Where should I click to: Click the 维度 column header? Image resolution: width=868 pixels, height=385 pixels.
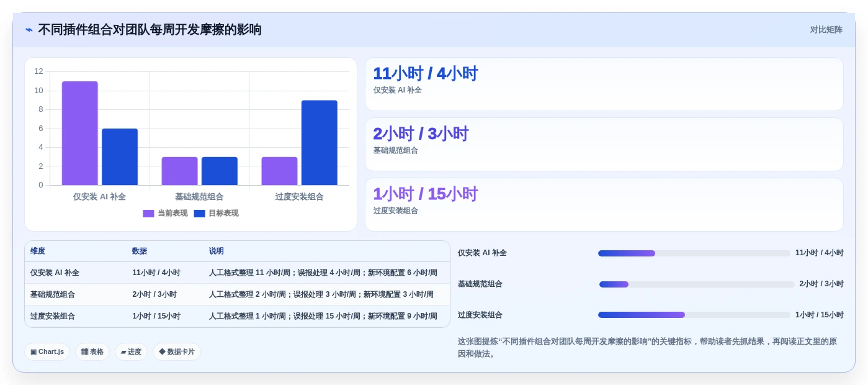click(x=38, y=251)
